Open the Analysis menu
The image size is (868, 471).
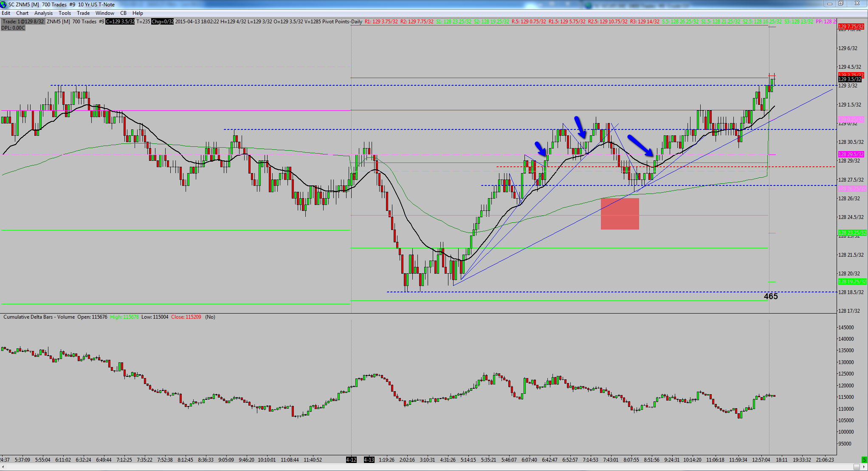pos(43,13)
